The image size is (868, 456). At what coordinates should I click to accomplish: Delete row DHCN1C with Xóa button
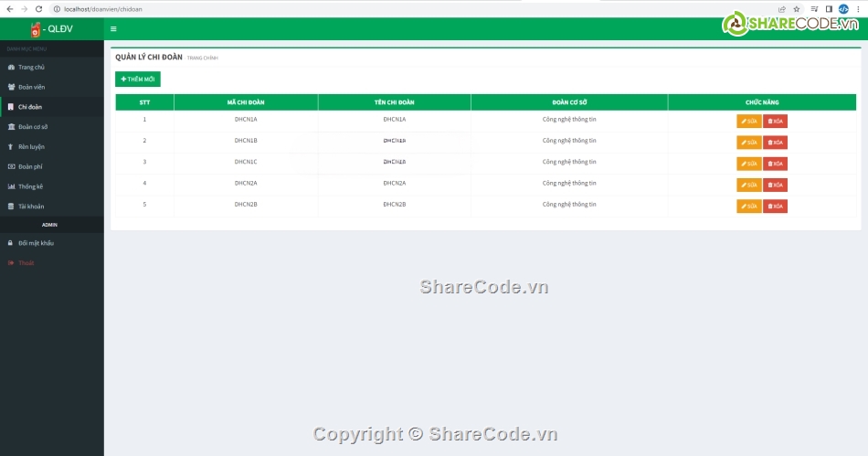pyautogui.click(x=775, y=164)
